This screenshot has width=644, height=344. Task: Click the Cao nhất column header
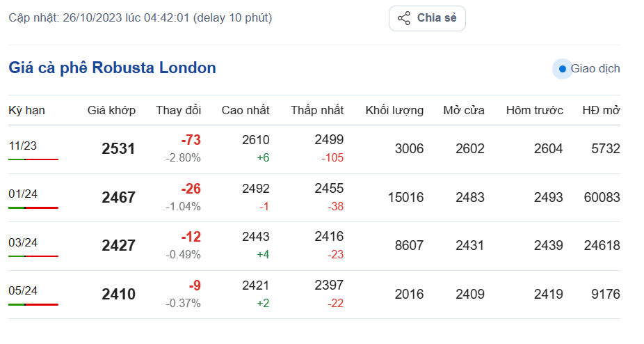click(245, 110)
